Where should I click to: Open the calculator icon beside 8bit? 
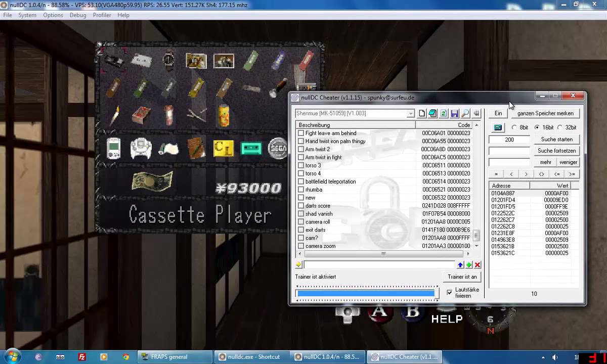tap(498, 127)
